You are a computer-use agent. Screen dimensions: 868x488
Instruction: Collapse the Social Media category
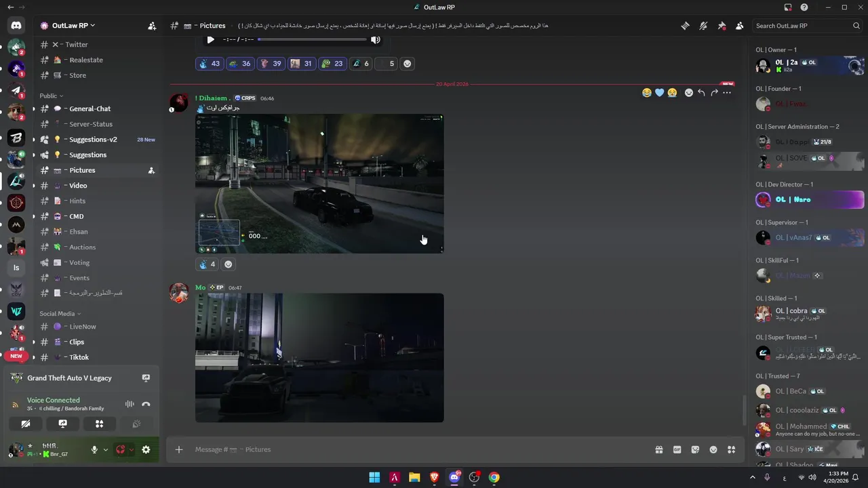pyautogui.click(x=60, y=314)
